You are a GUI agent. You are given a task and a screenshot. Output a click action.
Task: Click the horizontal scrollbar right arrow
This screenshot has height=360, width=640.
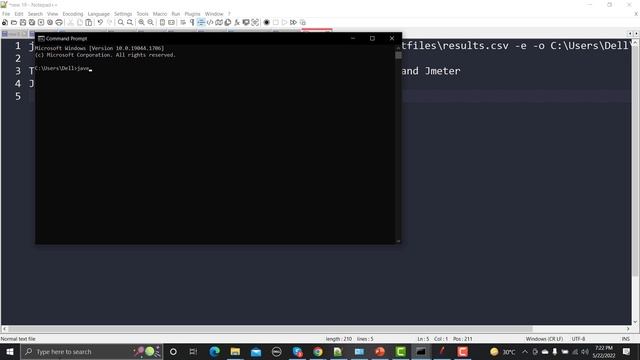point(628,329)
